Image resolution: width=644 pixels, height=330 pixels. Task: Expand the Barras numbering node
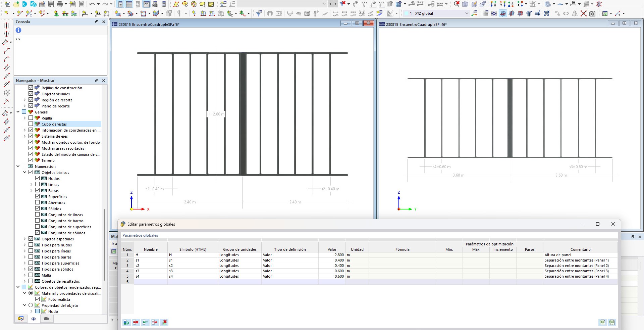pyautogui.click(x=32, y=190)
